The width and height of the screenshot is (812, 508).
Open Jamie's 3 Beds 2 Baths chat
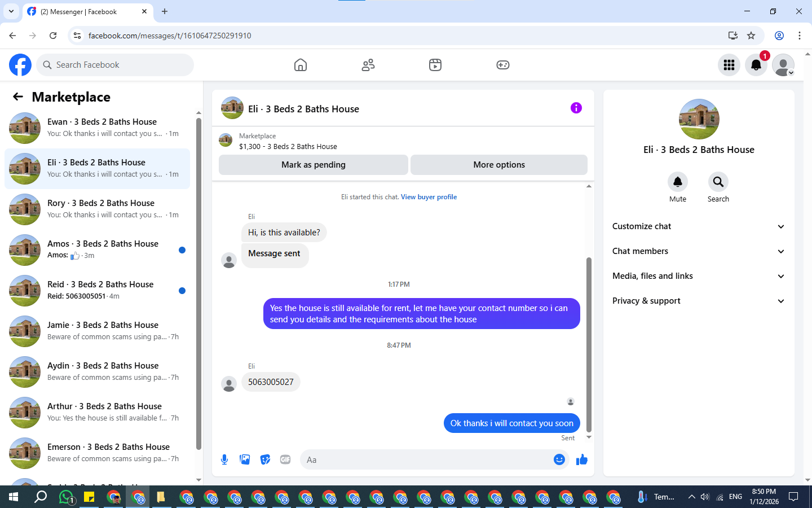click(97, 331)
